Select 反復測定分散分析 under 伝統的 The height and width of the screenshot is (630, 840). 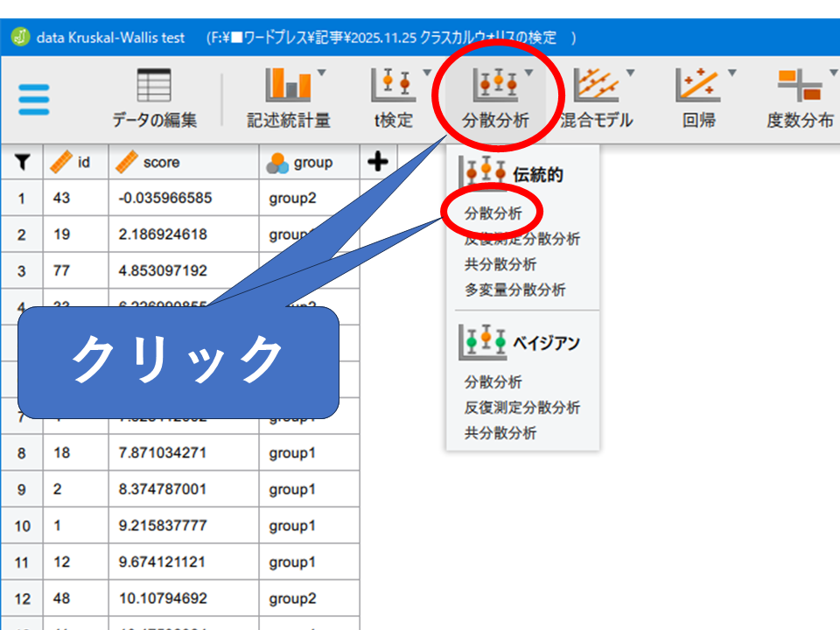[x=521, y=239]
